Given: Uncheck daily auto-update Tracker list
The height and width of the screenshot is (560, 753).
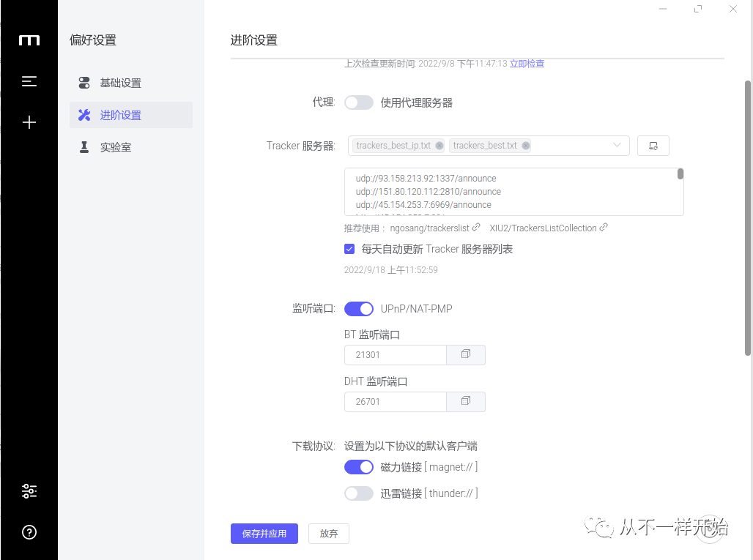Looking at the screenshot, I should tap(349, 249).
